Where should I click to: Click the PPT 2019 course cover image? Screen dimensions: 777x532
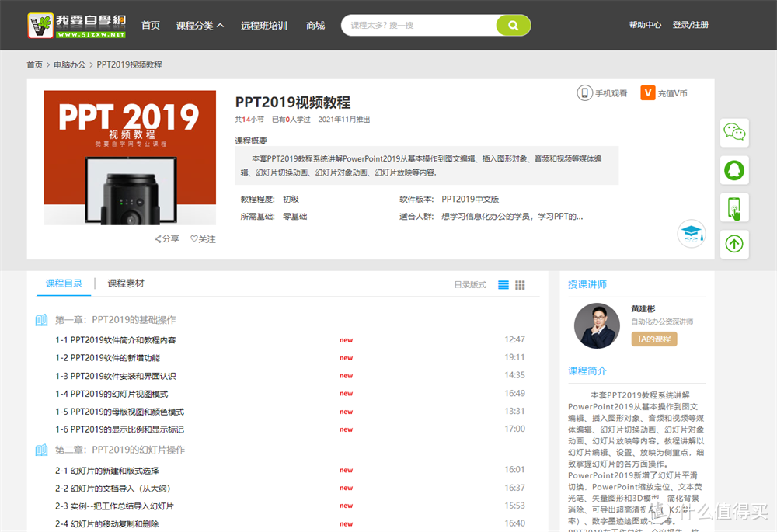(130, 158)
